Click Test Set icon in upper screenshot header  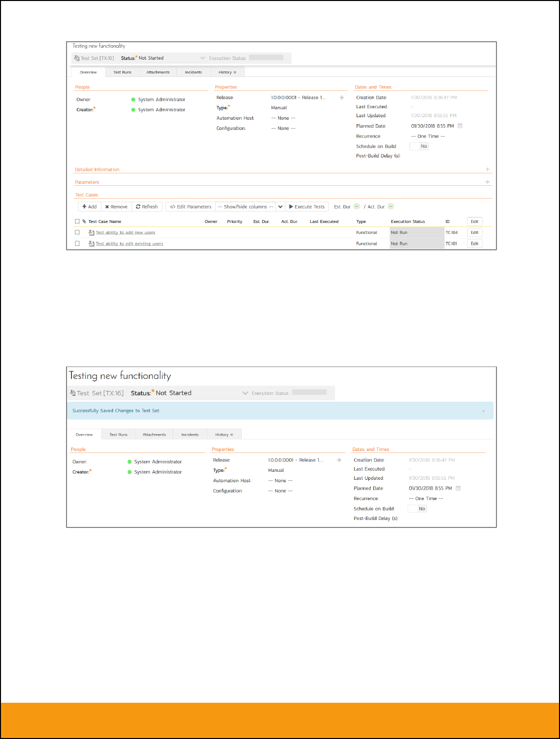point(77,58)
